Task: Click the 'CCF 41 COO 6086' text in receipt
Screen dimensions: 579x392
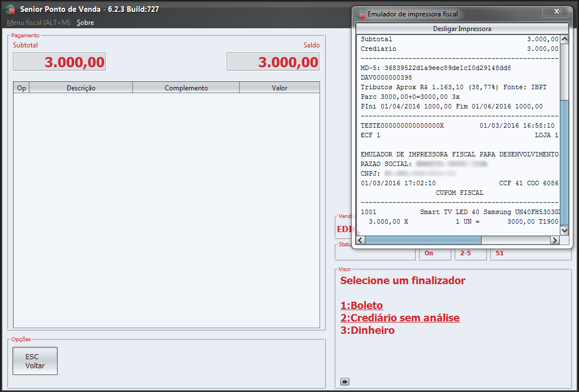Action: point(529,183)
